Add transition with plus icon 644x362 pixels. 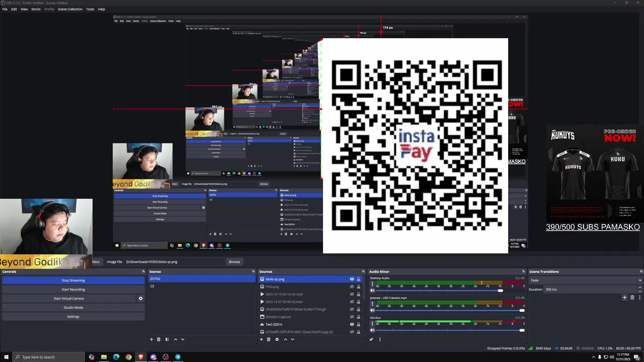tap(625, 298)
